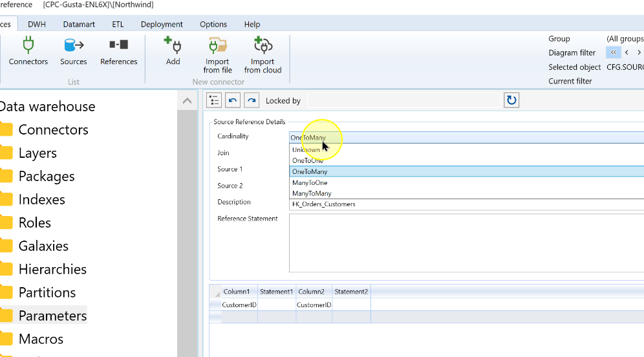Sort by Column1 header
644x357 pixels.
239,292
